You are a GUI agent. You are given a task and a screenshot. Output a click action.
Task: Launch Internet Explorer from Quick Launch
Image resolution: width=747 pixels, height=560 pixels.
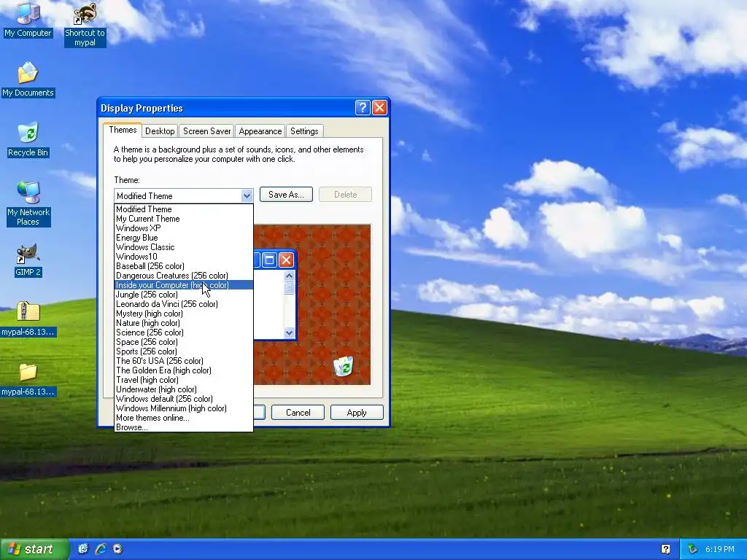(101, 549)
